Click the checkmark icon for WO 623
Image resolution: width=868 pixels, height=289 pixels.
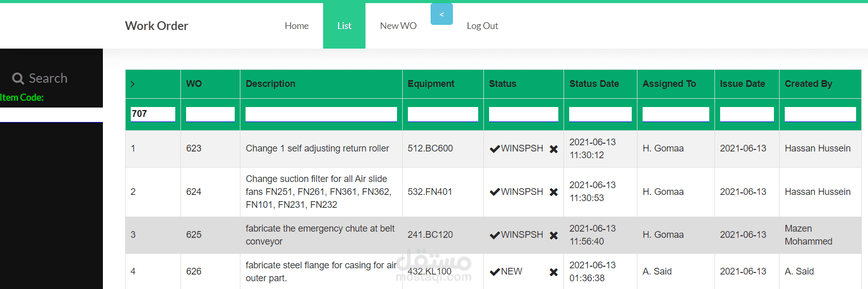point(495,149)
